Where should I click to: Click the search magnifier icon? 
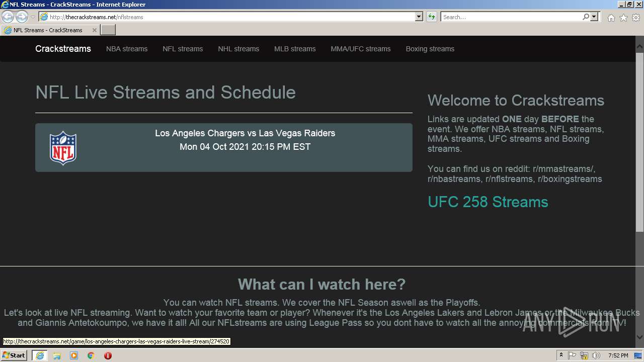click(586, 17)
